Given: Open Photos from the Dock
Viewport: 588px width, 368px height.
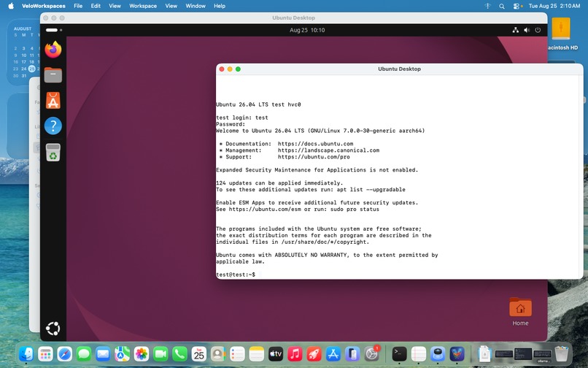Looking at the screenshot, I should click(142, 353).
